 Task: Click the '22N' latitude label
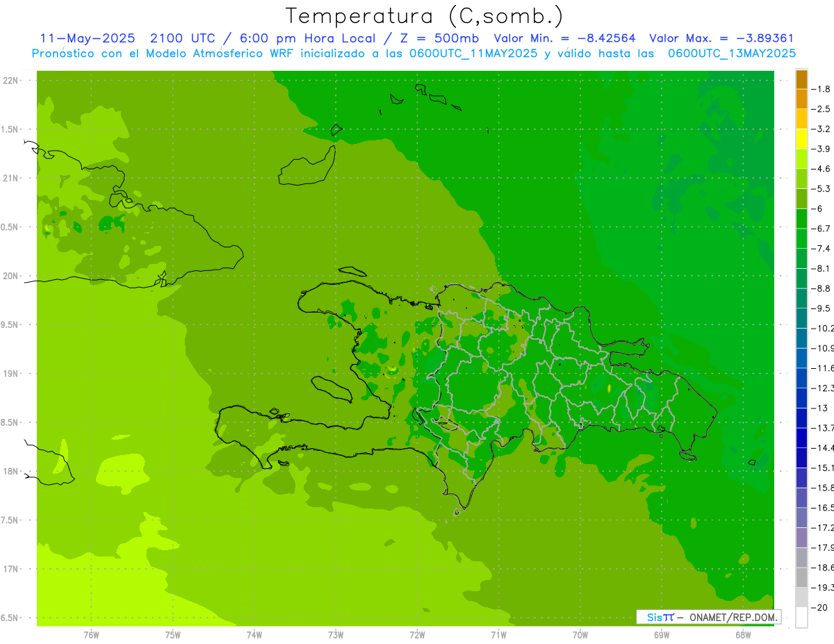[x=10, y=81]
